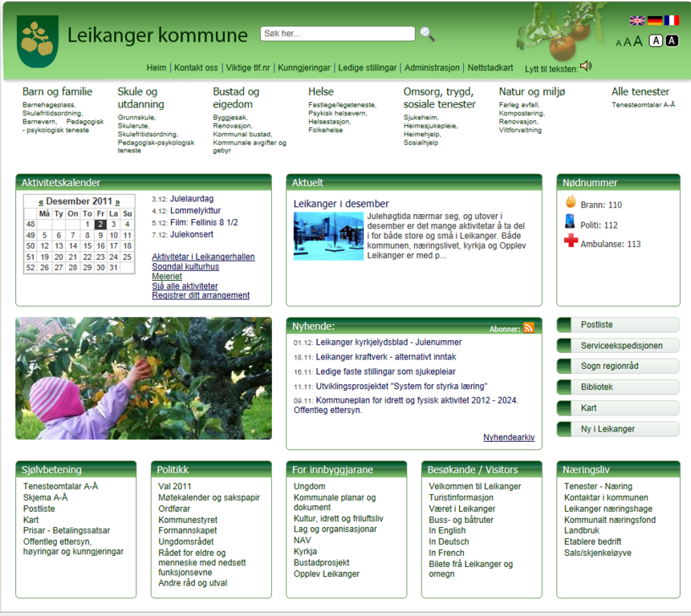The width and height of the screenshot is (691, 616).
Task: Click Registrer ditt arrangement link
Action: (201, 295)
